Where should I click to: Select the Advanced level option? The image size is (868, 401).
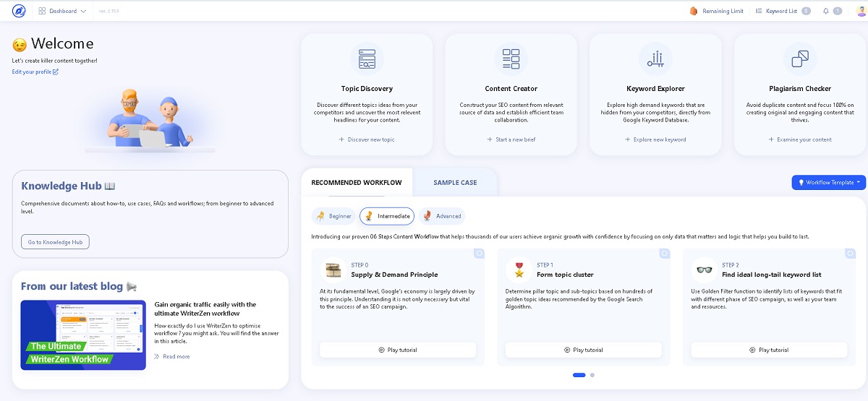pyautogui.click(x=441, y=216)
